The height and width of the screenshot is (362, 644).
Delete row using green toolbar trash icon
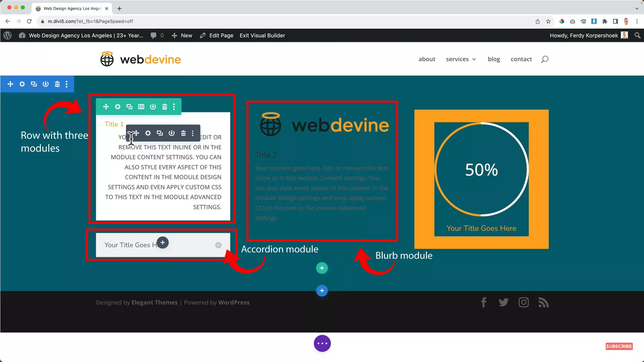pos(165,107)
